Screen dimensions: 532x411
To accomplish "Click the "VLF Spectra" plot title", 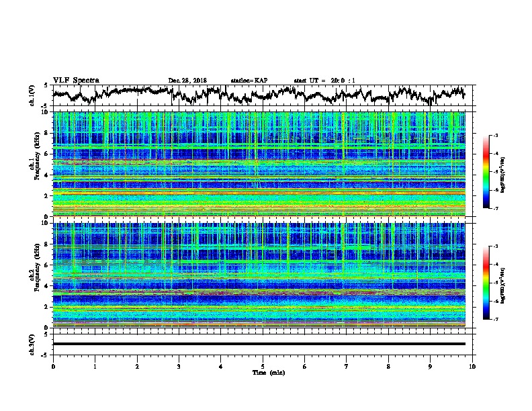I will pyautogui.click(x=76, y=80).
